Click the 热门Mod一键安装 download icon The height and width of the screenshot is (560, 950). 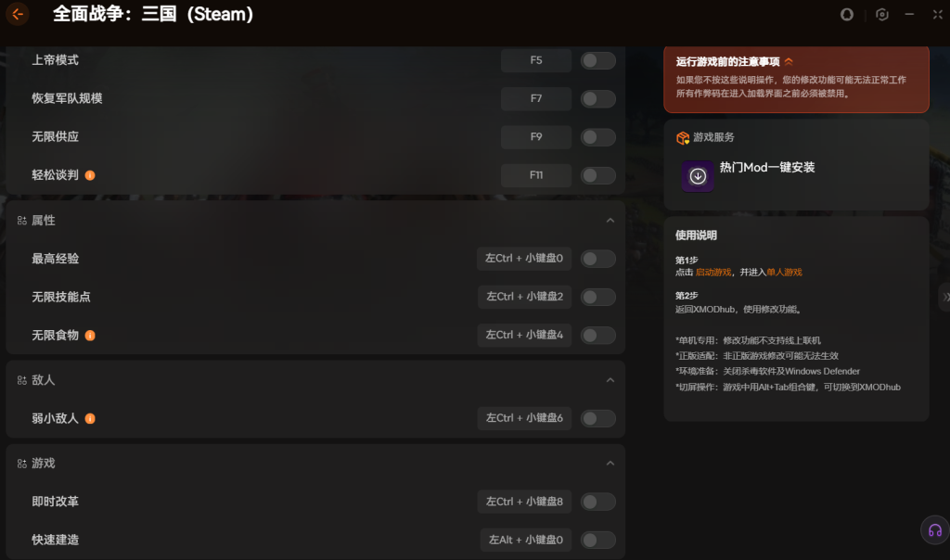click(698, 176)
